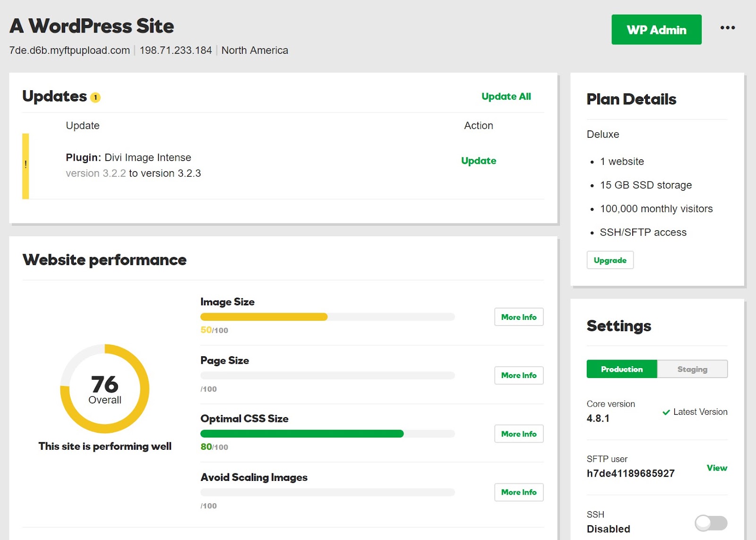The width and height of the screenshot is (756, 540).
Task: Click the IP address 198.71.233.184
Action: point(176,51)
